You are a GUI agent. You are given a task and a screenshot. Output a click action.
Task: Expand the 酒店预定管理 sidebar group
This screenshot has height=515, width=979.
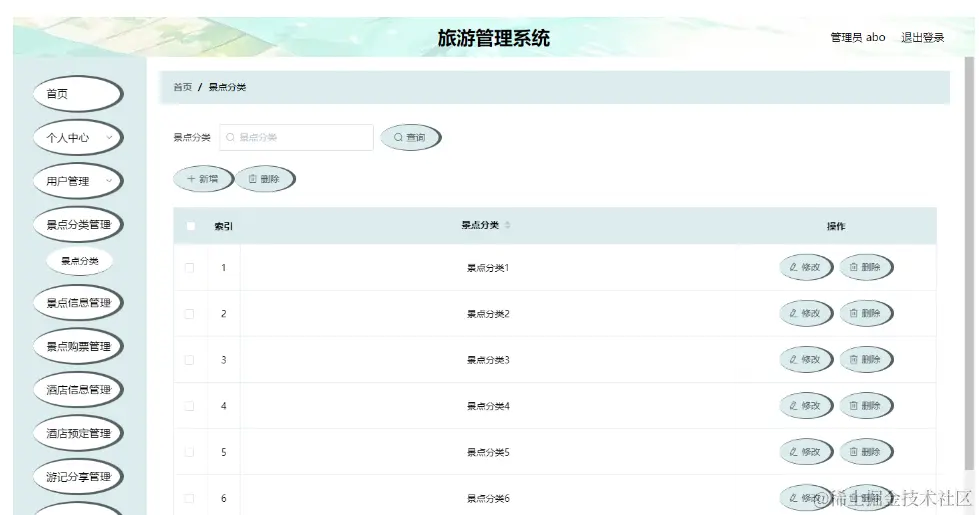pyautogui.click(x=78, y=433)
